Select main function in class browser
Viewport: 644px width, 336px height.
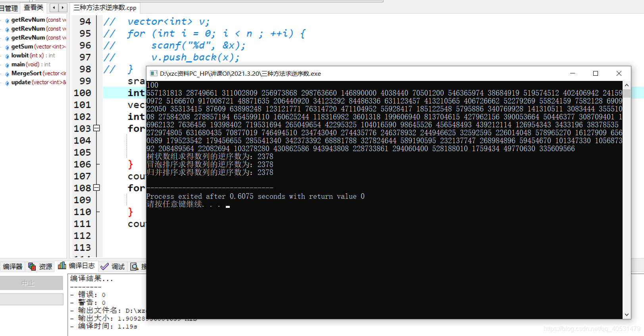(31, 64)
